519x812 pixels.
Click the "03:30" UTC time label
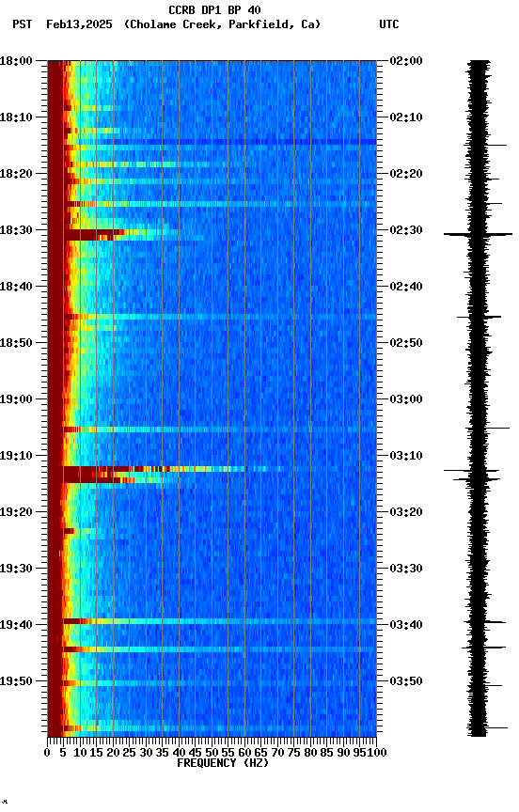(406, 569)
